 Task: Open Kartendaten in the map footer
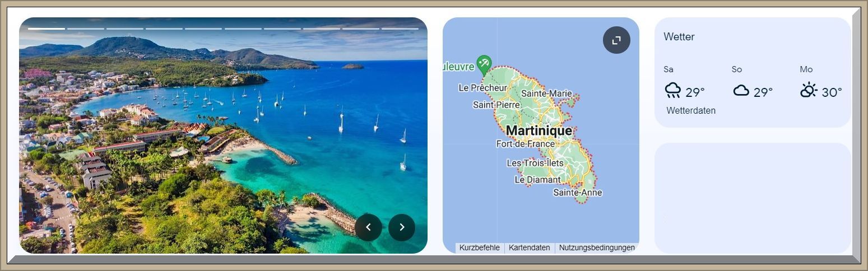529,247
